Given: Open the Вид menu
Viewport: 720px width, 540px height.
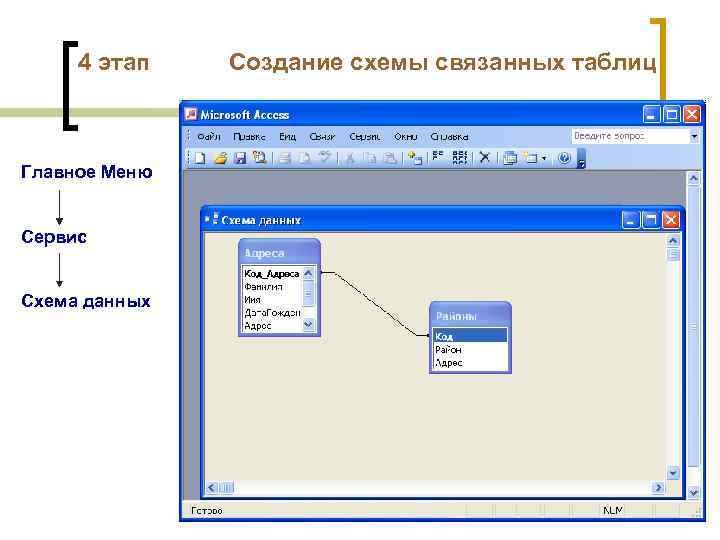Looking at the screenshot, I should (287, 136).
